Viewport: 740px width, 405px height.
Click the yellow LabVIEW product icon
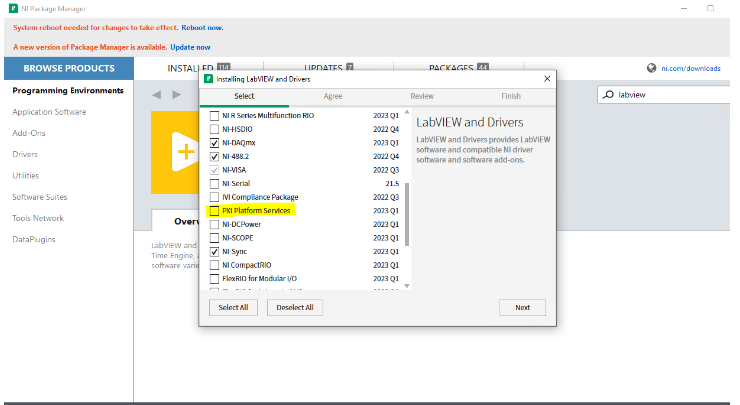coord(176,152)
